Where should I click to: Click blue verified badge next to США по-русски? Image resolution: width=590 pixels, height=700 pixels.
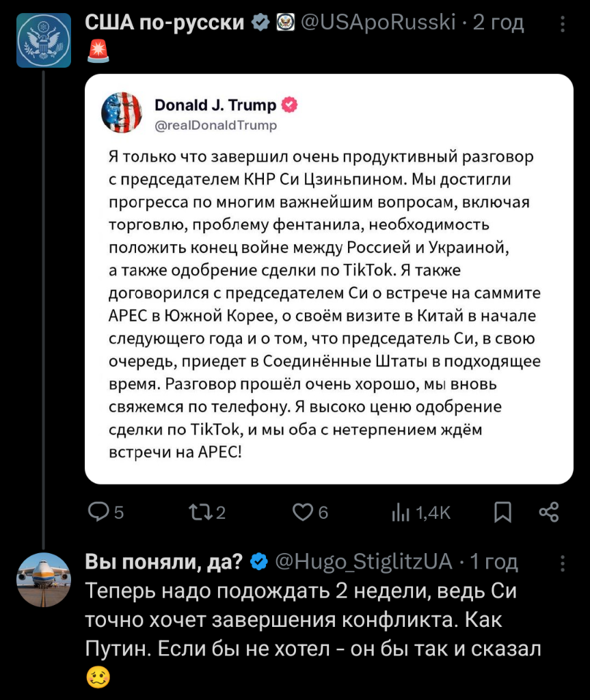(260, 23)
